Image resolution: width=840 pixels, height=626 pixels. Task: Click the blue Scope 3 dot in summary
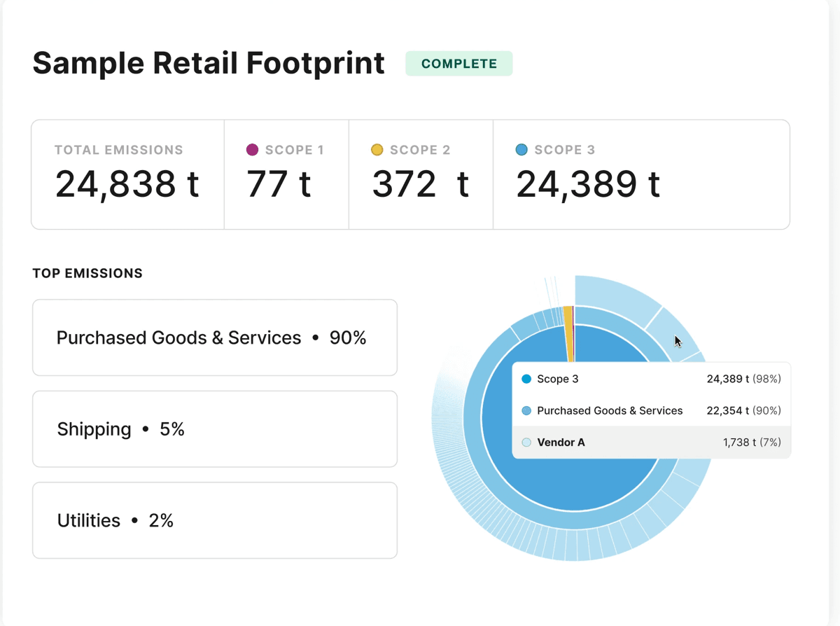click(x=521, y=149)
